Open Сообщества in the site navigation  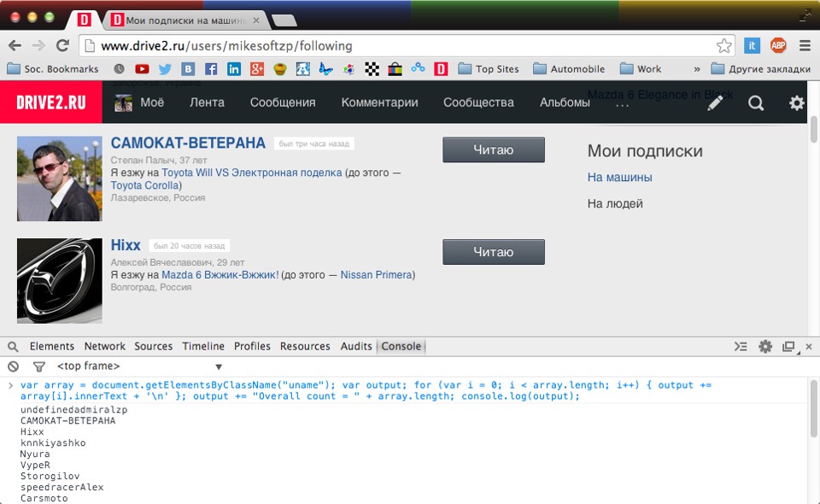478,103
